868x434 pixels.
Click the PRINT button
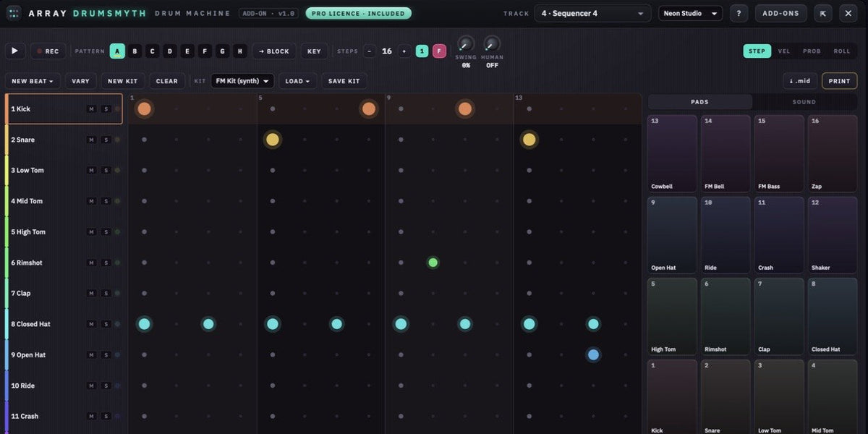pyautogui.click(x=840, y=81)
